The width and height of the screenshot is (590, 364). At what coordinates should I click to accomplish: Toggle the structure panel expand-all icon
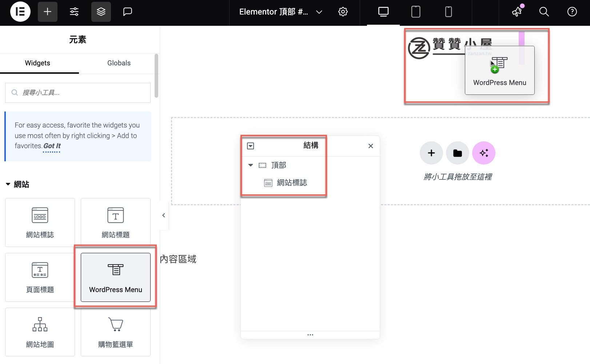[x=251, y=146]
